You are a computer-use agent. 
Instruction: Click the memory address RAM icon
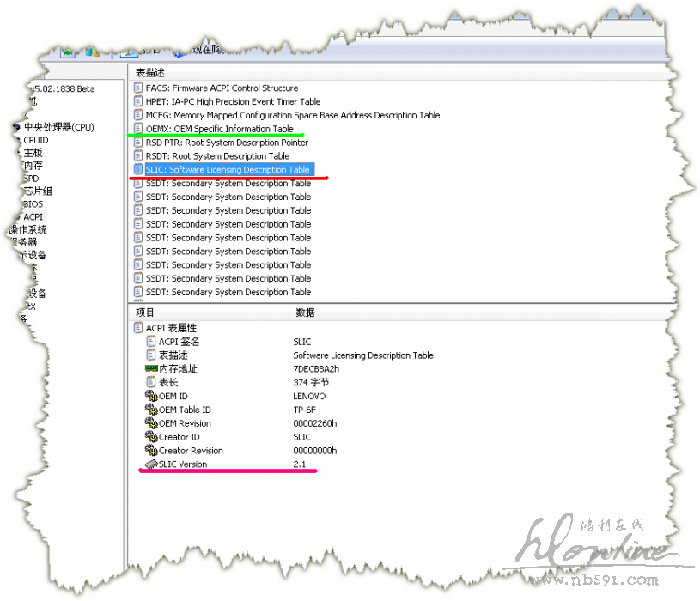pos(151,368)
